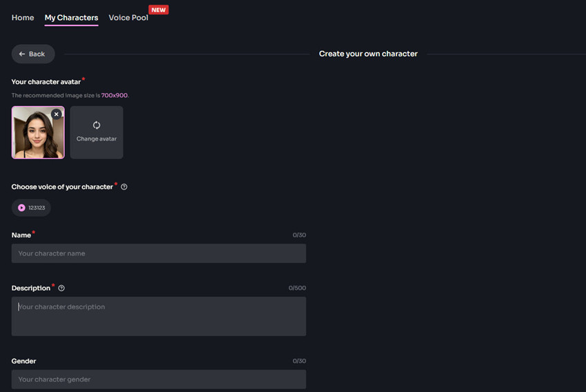
Task: Go to the Home tab
Action: [23, 18]
